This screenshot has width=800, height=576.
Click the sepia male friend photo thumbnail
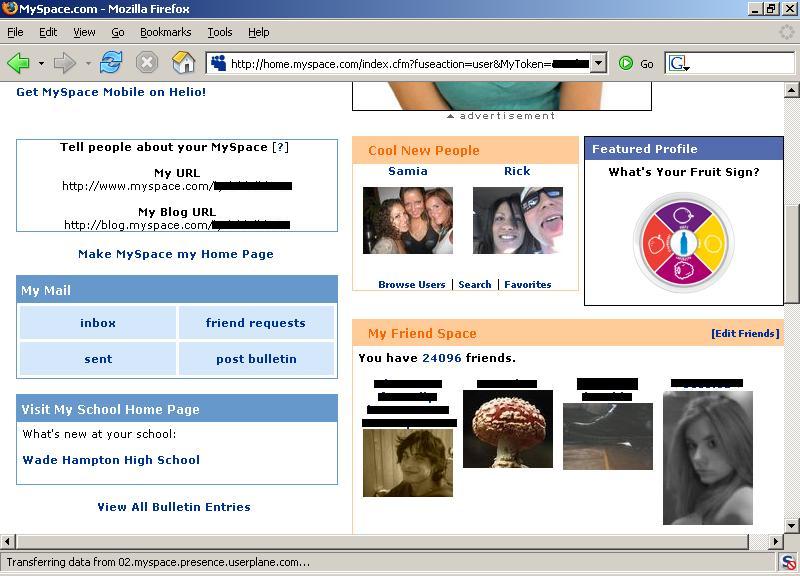(408, 463)
